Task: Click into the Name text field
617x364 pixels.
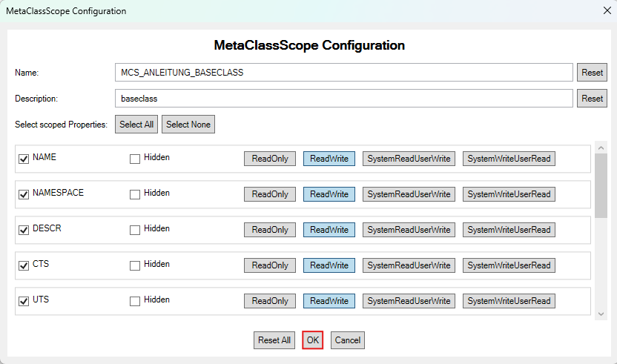Action: pos(344,73)
